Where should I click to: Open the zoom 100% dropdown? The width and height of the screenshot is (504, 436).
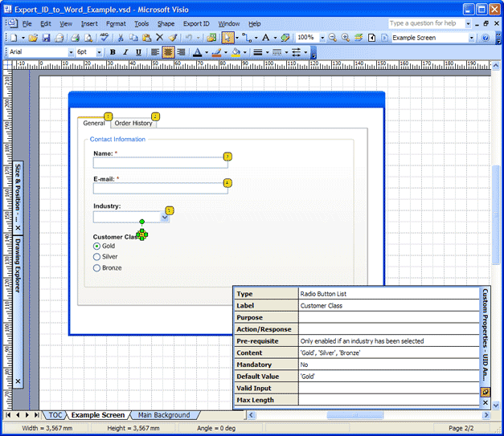322,38
